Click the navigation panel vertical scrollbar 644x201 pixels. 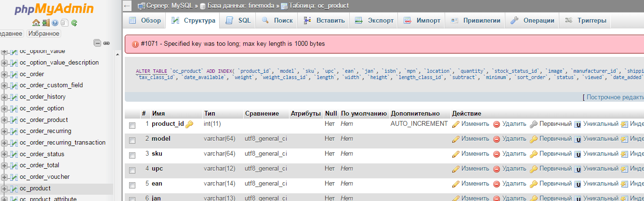(x=118, y=125)
